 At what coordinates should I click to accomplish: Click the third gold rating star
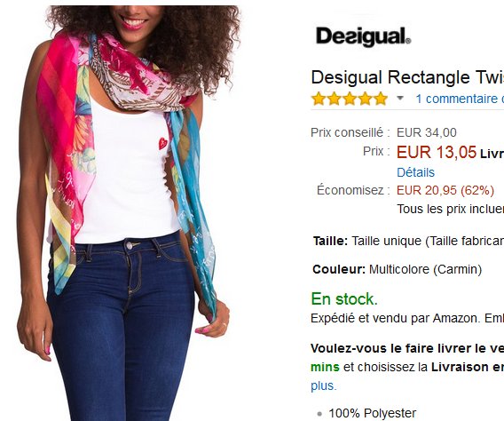pyautogui.click(x=350, y=99)
